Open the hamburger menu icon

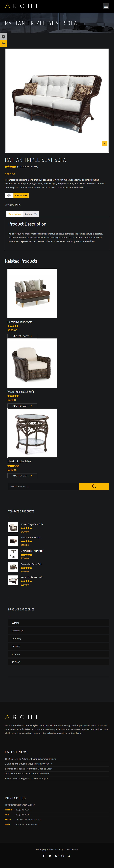coord(106,6)
